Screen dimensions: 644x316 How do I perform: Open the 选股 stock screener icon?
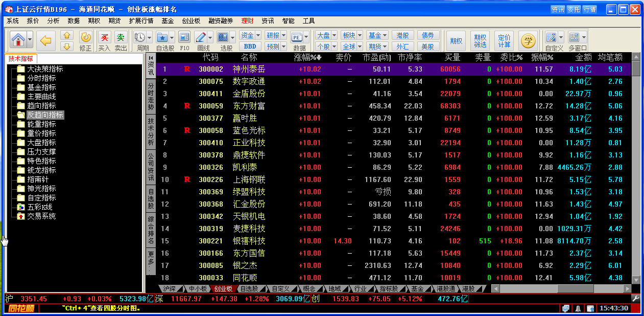(x=223, y=37)
